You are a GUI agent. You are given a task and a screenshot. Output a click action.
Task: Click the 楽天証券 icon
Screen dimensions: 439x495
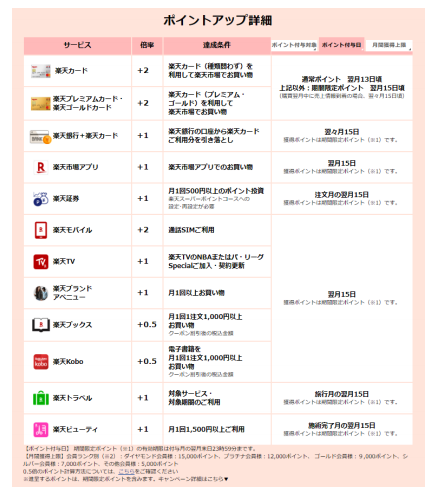coord(41,199)
